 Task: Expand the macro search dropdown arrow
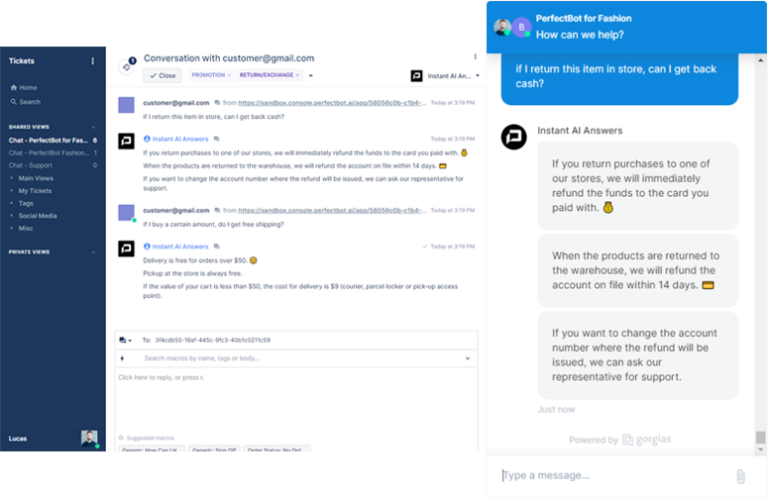467,358
